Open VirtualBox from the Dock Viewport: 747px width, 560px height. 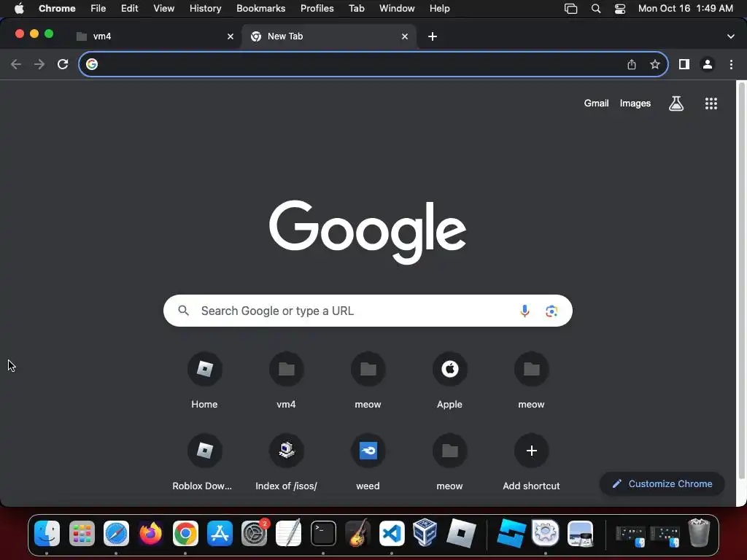(425, 533)
